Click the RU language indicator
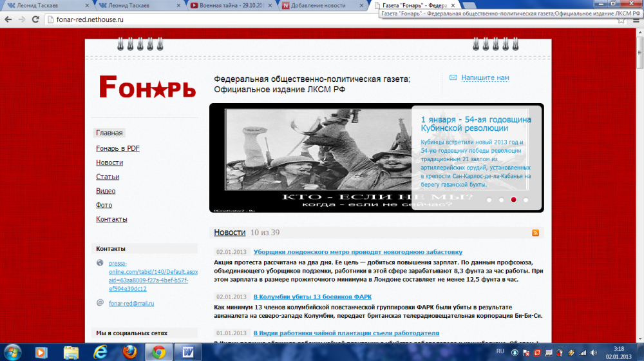Viewport: 644px width, 361px height. pyautogui.click(x=500, y=351)
